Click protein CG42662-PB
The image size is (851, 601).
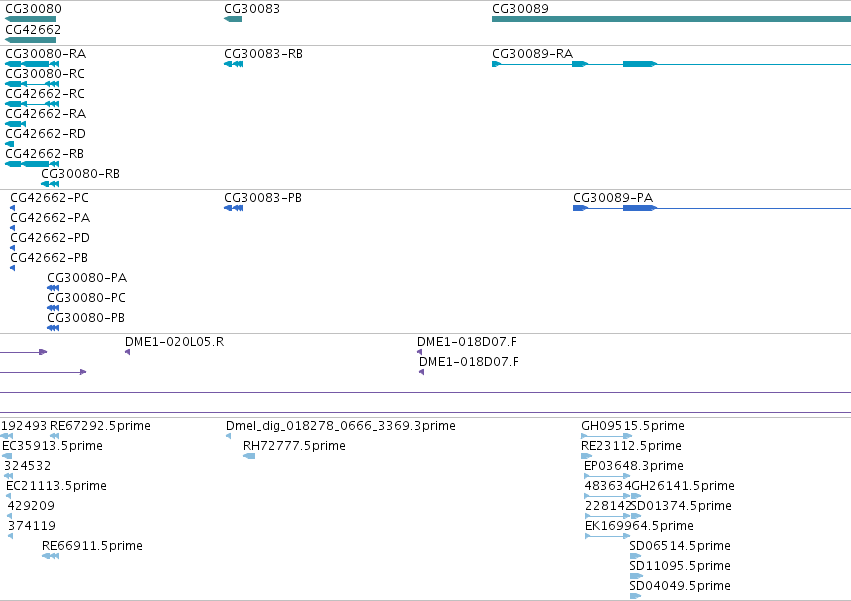point(49,258)
